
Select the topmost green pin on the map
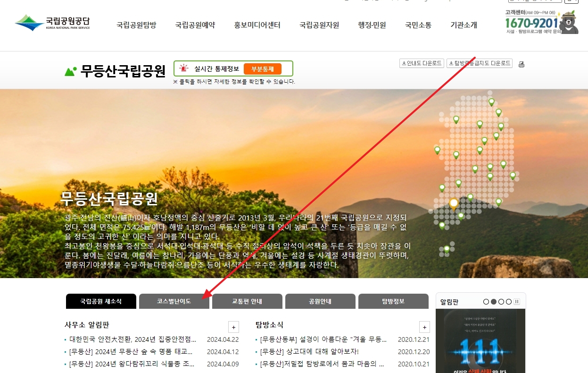click(491, 102)
